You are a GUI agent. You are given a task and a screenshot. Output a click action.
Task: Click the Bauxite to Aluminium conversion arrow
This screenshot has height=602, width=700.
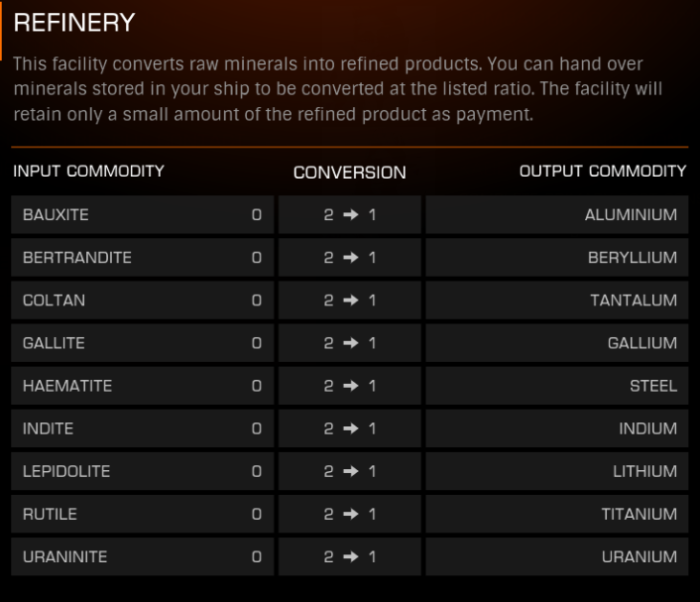coord(351,215)
